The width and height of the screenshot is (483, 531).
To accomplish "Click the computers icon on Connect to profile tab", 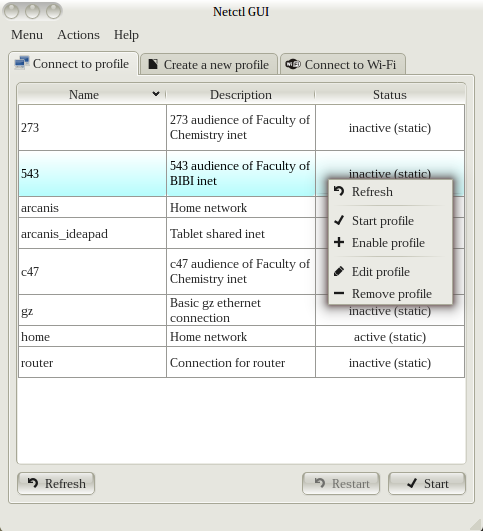I will click(22, 63).
